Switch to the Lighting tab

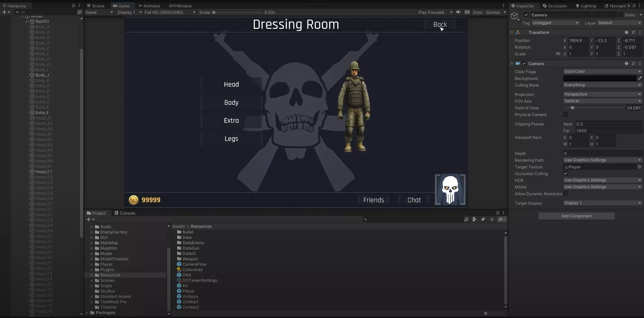586,6
